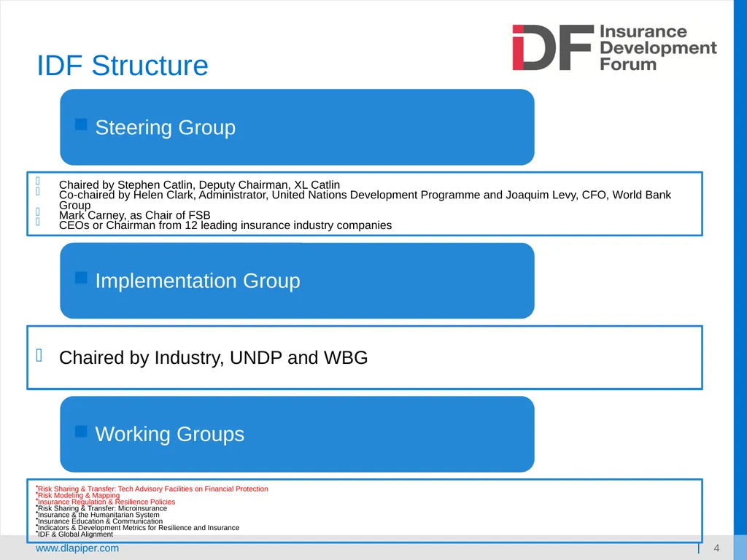The height and width of the screenshot is (560, 747).
Task: Click 'Risk Modeling & Mapping' item
Action: pyautogui.click(x=79, y=495)
